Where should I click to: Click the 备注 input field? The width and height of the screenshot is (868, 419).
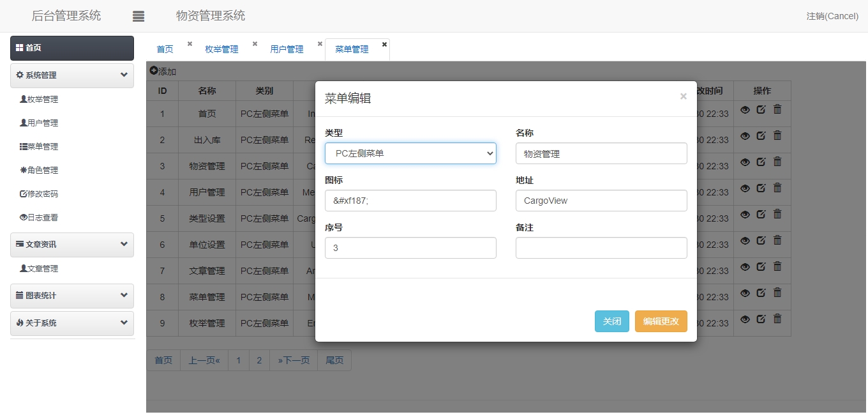(601, 248)
